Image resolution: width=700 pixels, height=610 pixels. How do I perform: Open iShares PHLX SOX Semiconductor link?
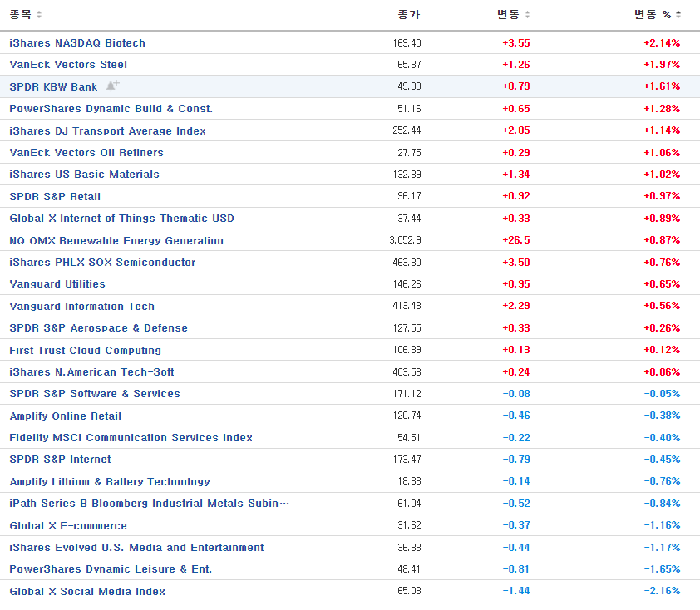[x=102, y=263]
